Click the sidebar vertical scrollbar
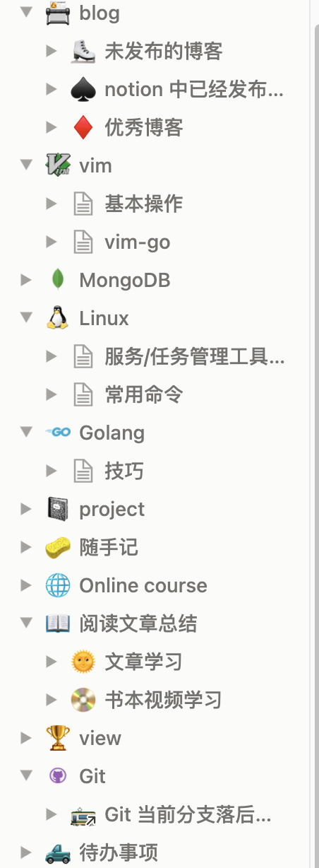 pyautogui.click(x=315, y=434)
